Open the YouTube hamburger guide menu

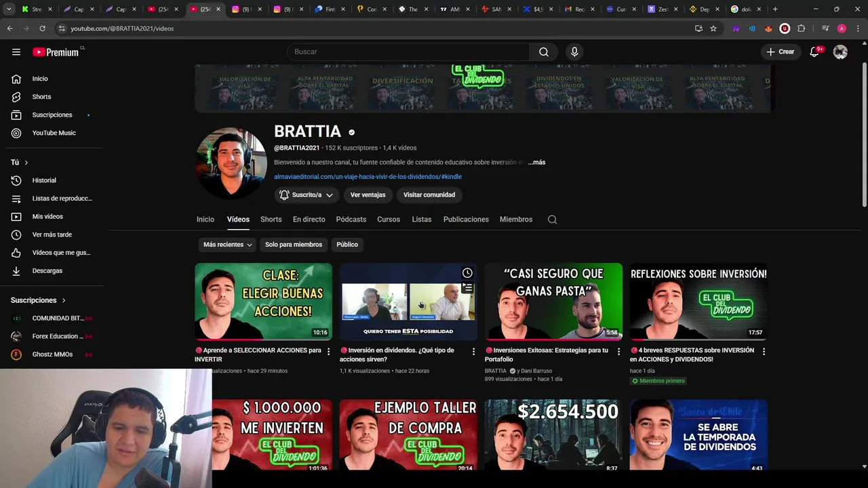click(x=16, y=52)
